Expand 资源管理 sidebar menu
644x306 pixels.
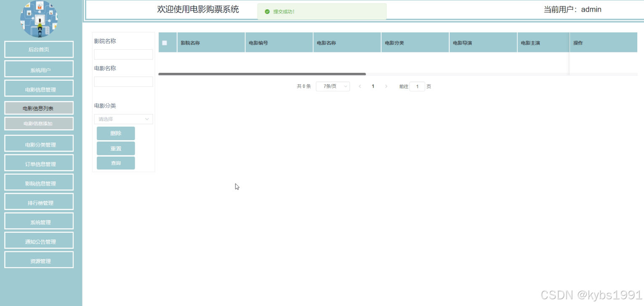pyautogui.click(x=39, y=259)
